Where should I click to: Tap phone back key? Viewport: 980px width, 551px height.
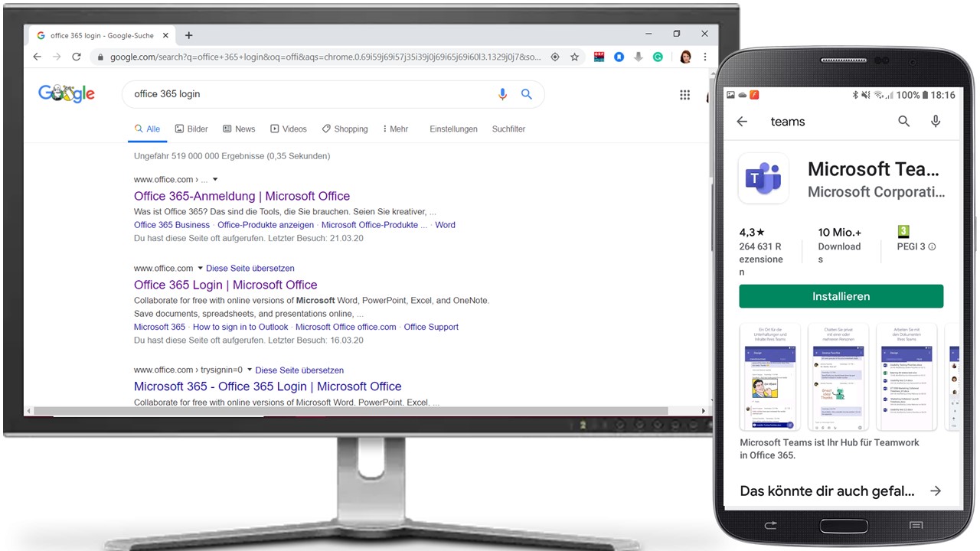[x=770, y=525]
